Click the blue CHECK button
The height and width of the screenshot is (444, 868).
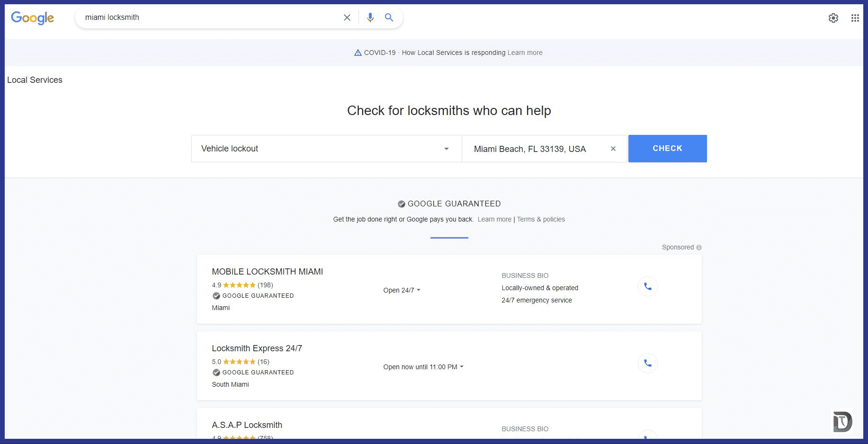coord(667,149)
